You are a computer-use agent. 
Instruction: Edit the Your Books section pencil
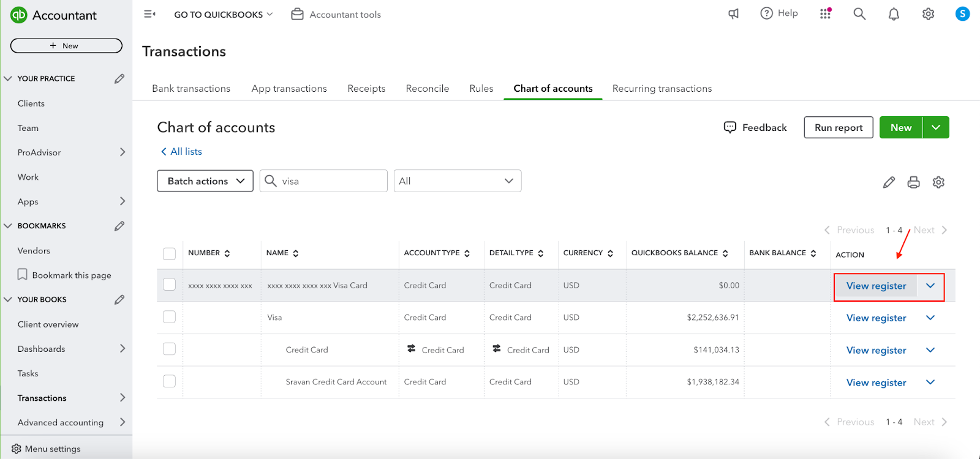119,299
